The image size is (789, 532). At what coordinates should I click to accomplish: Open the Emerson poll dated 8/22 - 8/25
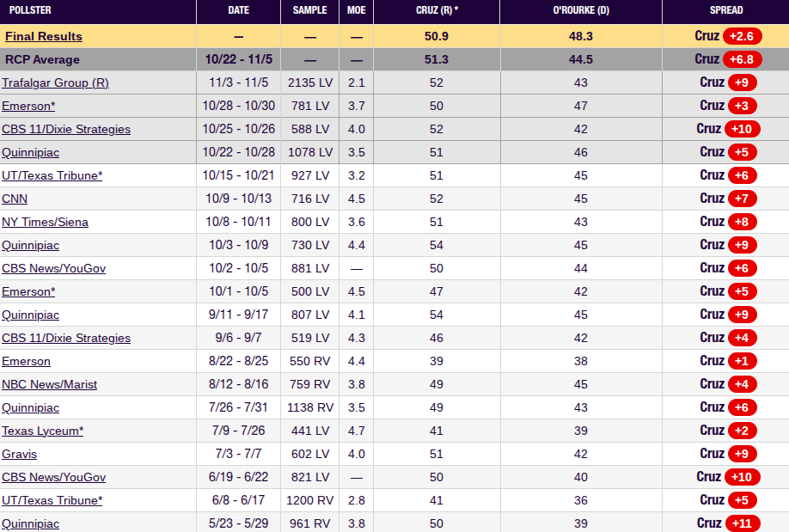26,361
